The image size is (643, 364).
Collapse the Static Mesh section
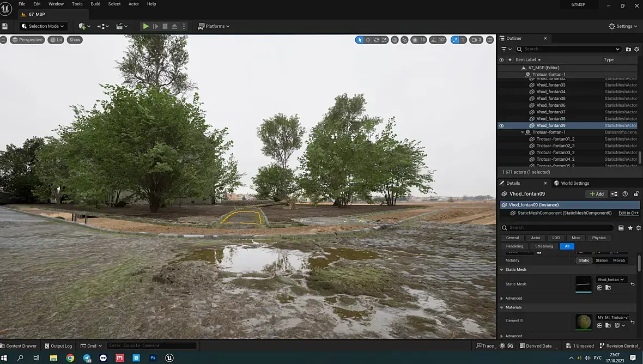(501, 270)
